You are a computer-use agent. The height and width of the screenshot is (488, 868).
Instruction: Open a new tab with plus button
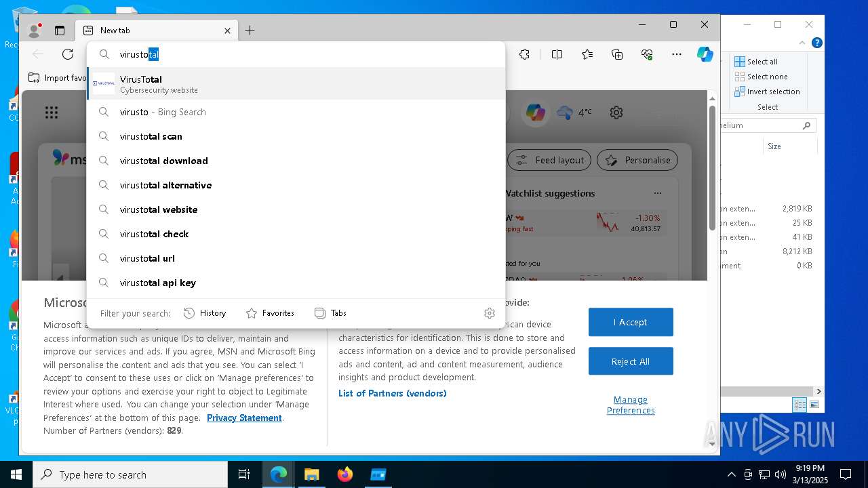pyautogui.click(x=250, y=30)
